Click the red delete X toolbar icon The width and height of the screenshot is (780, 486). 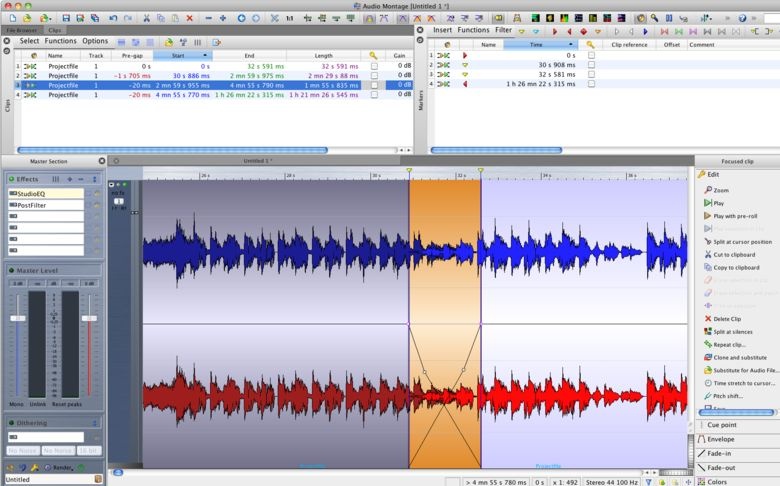[x=190, y=18]
